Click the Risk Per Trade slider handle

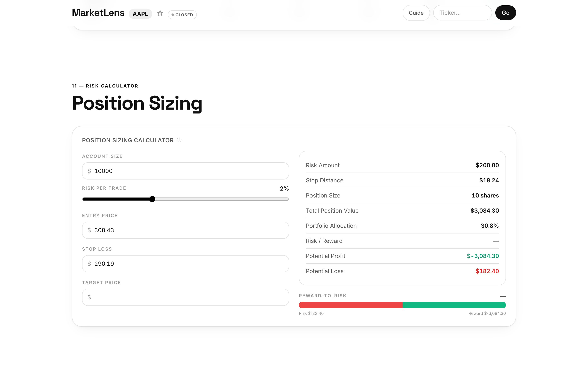(x=152, y=199)
